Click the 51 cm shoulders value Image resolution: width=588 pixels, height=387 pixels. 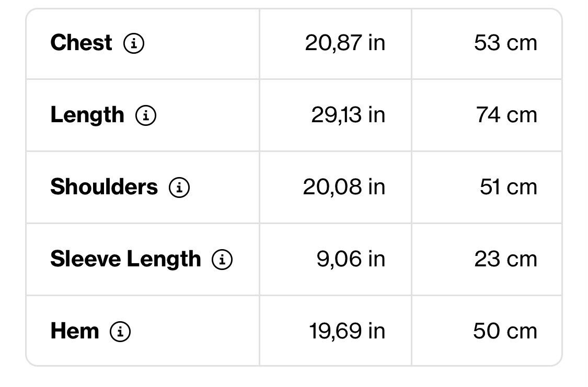[509, 187]
